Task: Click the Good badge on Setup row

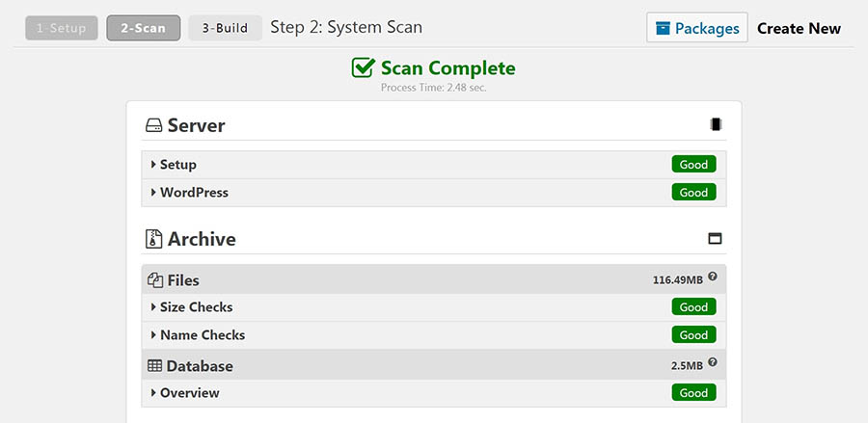Action: 693,165
